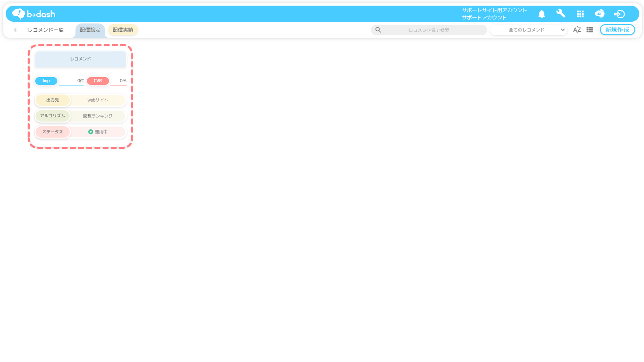Click the Imp badge
The image size is (644, 362).
click(46, 81)
